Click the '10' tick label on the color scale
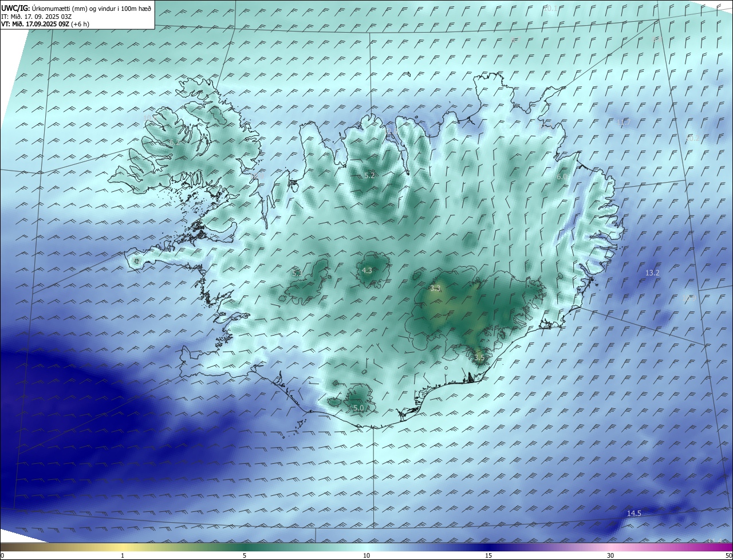This screenshot has width=733, height=560. (x=366, y=555)
